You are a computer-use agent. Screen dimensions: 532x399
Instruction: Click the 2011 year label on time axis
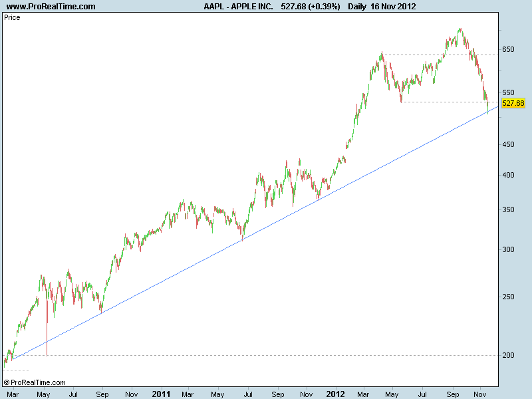click(x=161, y=394)
